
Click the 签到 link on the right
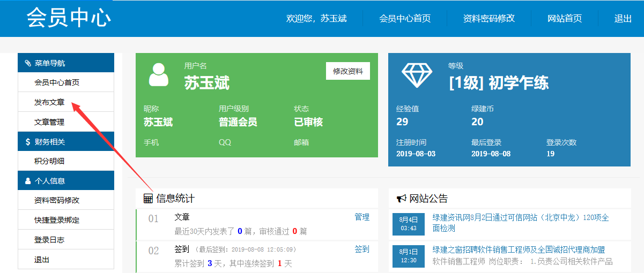tap(362, 249)
